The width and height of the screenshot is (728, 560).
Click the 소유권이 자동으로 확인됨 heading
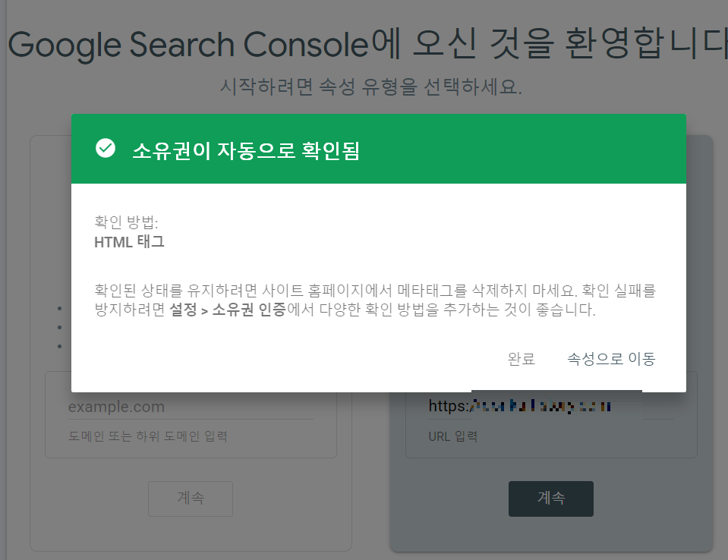[x=246, y=150]
